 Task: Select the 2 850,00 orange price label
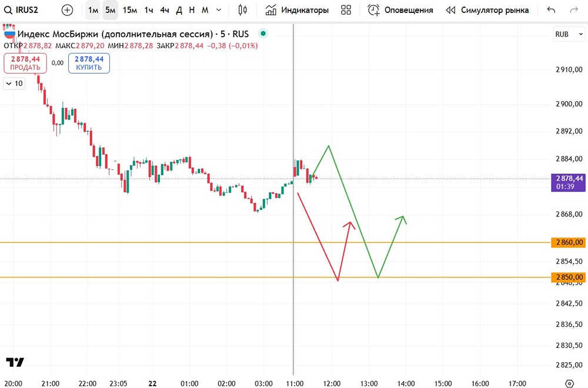(568, 277)
